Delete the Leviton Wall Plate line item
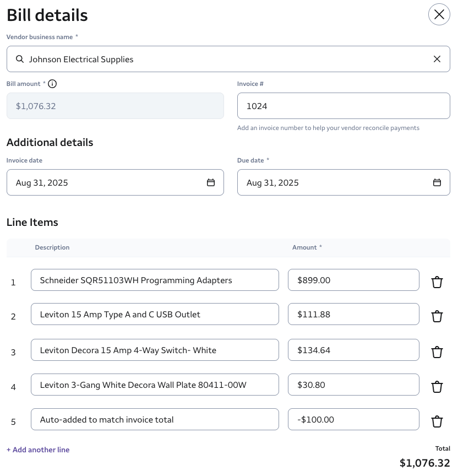This screenshot has width=458, height=476. [437, 387]
